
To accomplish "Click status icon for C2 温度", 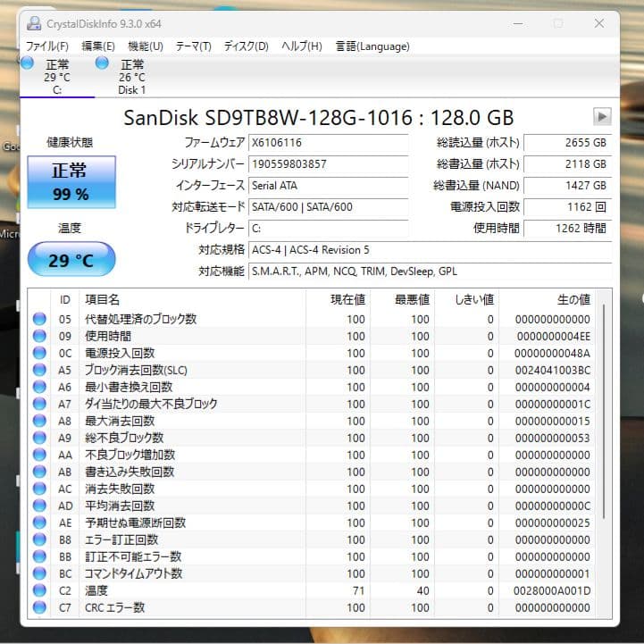I will click(39, 590).
